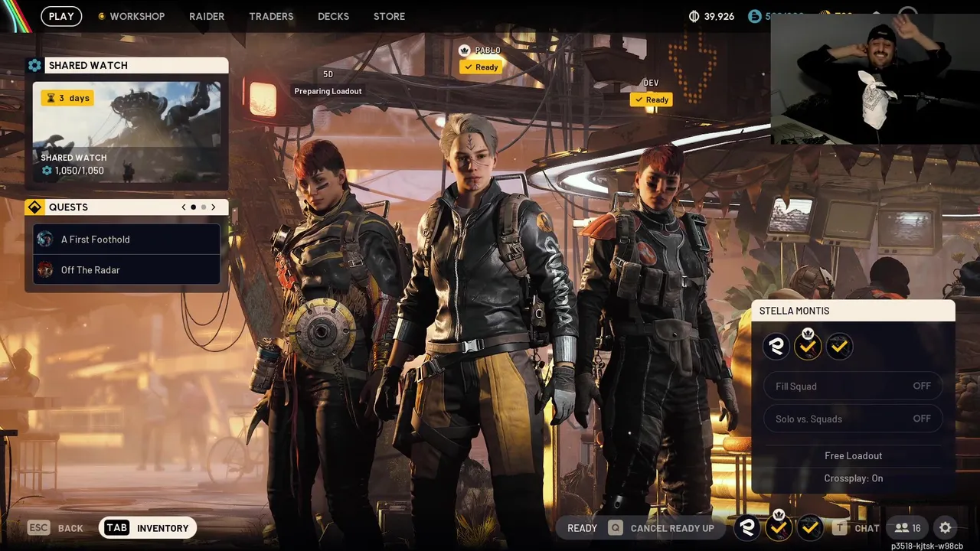Open the A First Foothold quest
Image resolution: width=980 pixels, height=551 pixels.
[x=127, y=240]
